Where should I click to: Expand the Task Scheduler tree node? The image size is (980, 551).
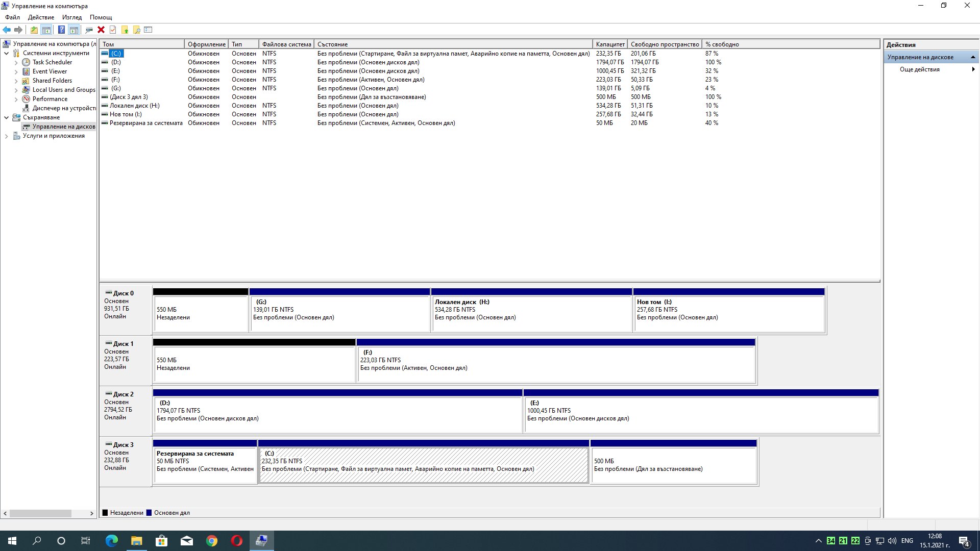[16, 62]
